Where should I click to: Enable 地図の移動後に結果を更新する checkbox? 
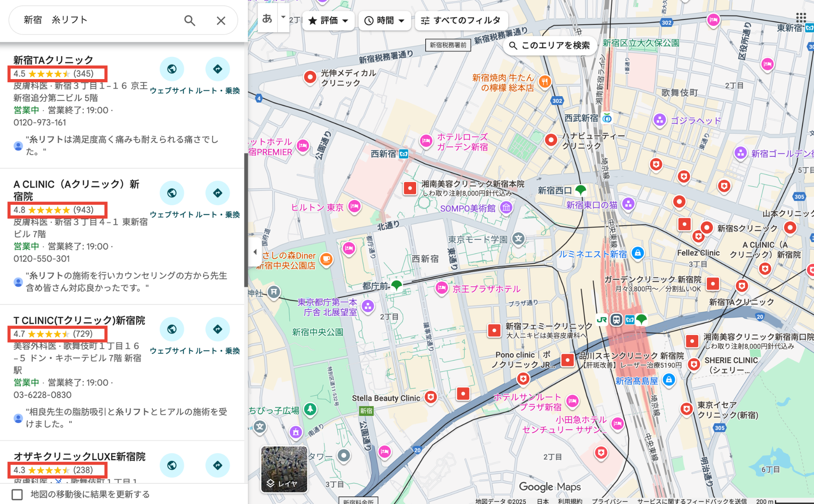tap(17, 494)
